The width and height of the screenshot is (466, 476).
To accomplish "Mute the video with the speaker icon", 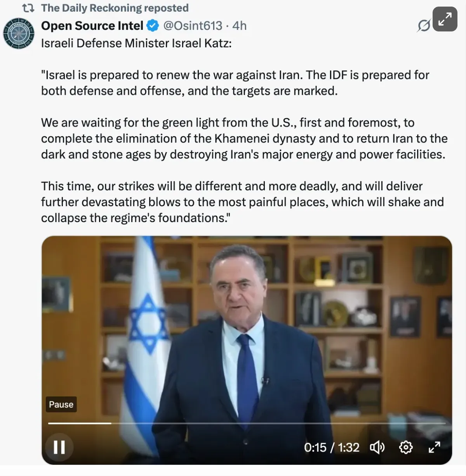I will (377, 448).
